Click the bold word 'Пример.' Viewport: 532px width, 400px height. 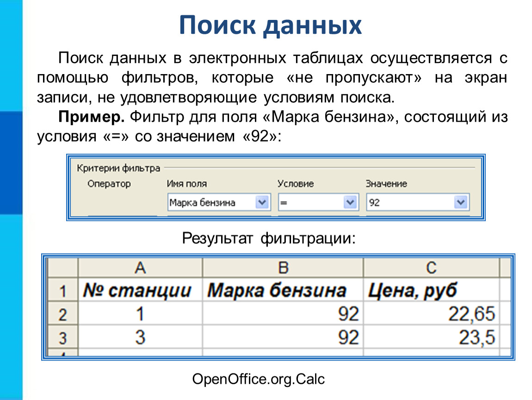point(92,117)
